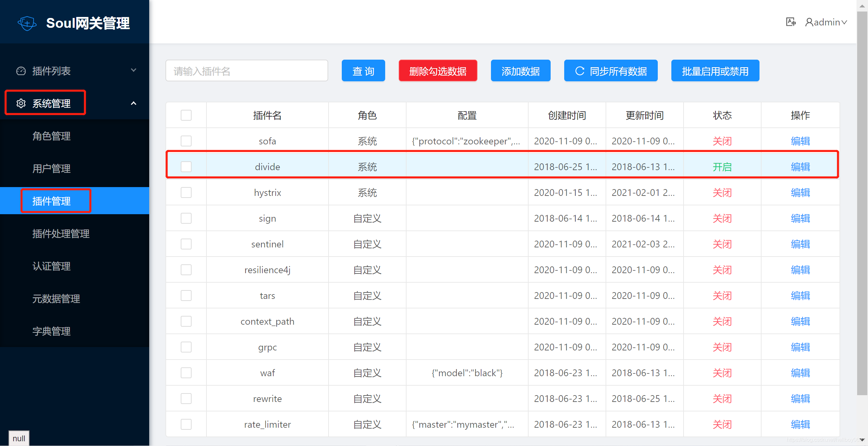Click the language translation icon

coord(791,22)
